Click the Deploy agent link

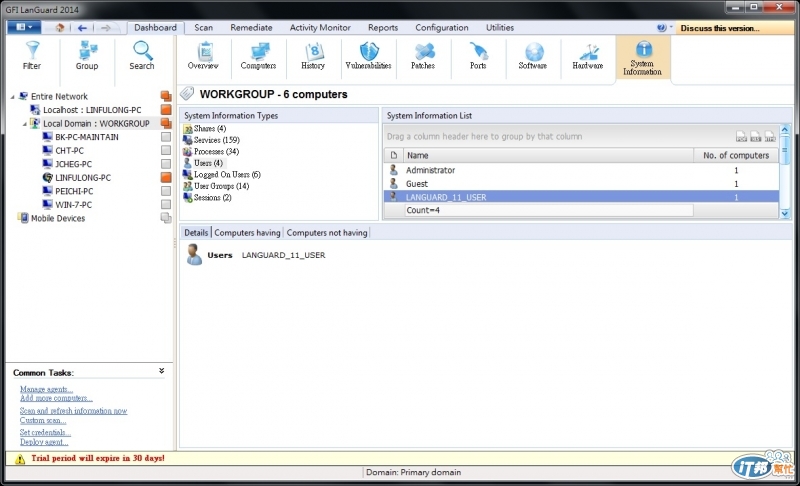click(44, 442)
